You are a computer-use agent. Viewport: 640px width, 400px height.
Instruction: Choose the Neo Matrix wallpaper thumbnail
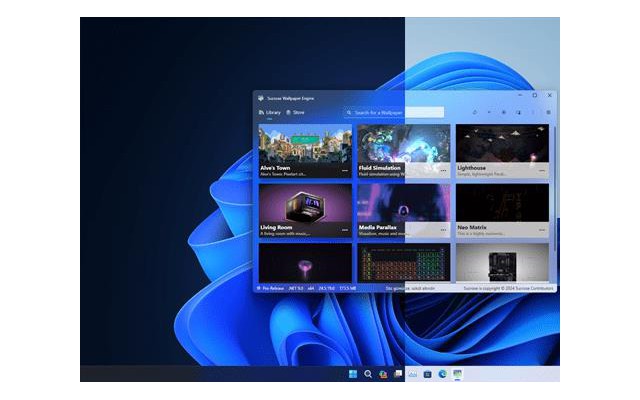(x=502, y=211)
